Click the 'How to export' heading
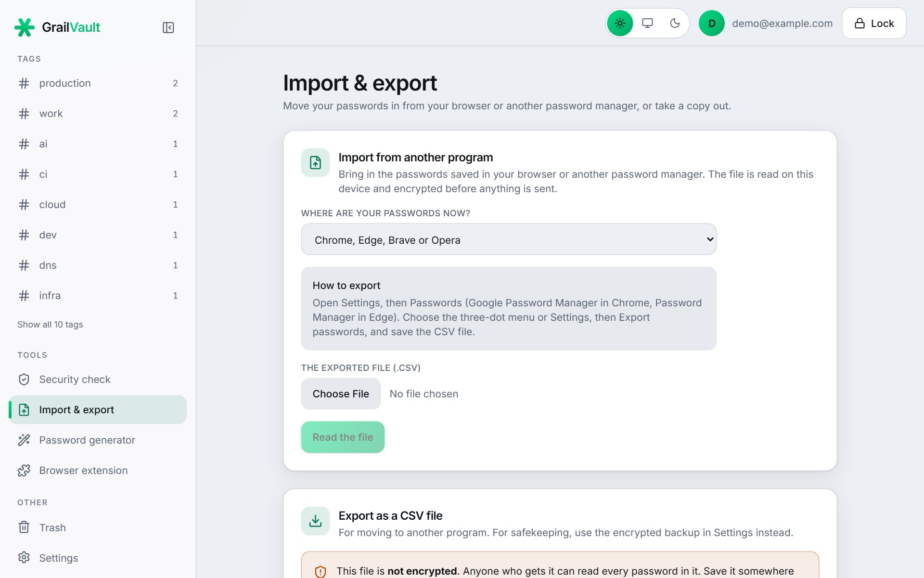Viewport: 924px width, 578px height. [x=346, y=286]
